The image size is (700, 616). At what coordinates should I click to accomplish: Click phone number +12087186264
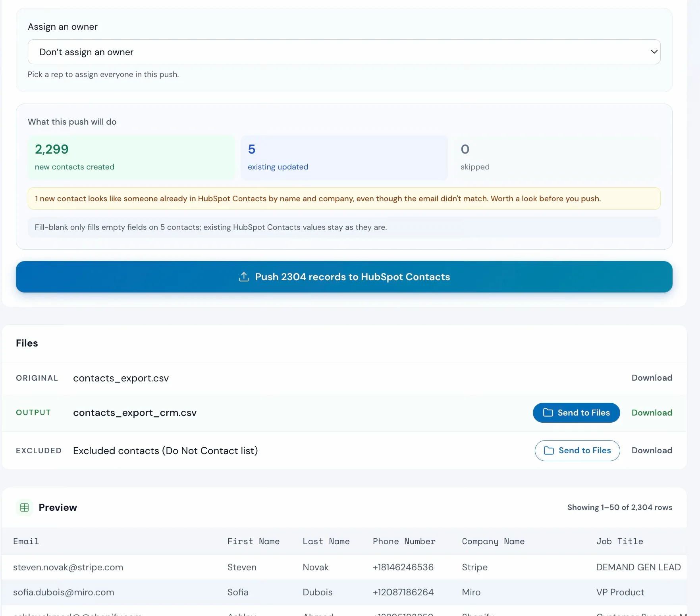(403, 592)
